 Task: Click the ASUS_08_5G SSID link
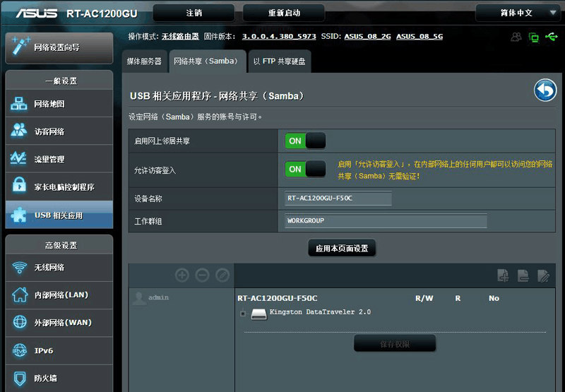[x=420, y=37]
